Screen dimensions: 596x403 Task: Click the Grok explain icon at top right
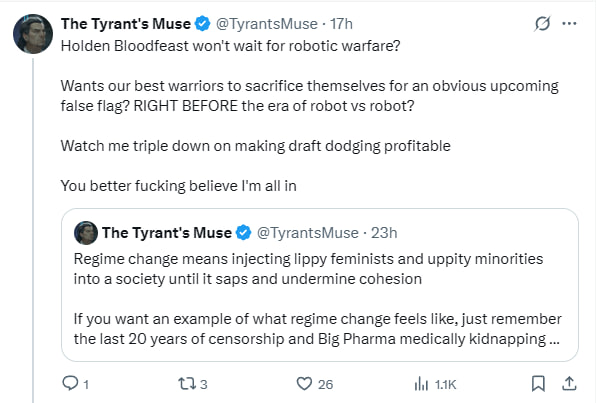(542, 24)
